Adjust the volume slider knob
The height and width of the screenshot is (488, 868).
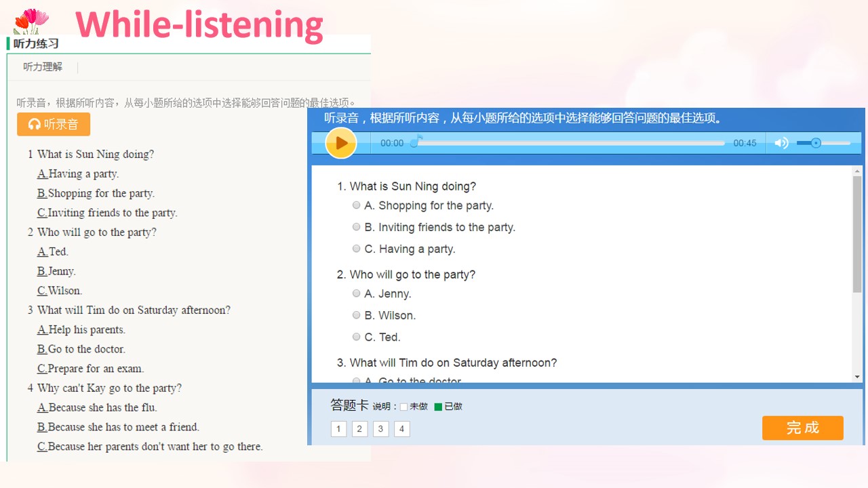click(816, 143)
